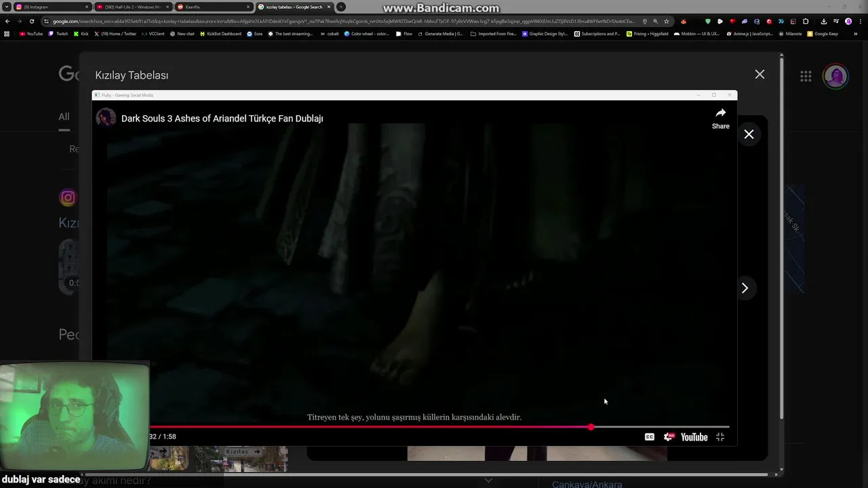
Task: Open the Sora bookmark
Action: (x=254, y=34)
